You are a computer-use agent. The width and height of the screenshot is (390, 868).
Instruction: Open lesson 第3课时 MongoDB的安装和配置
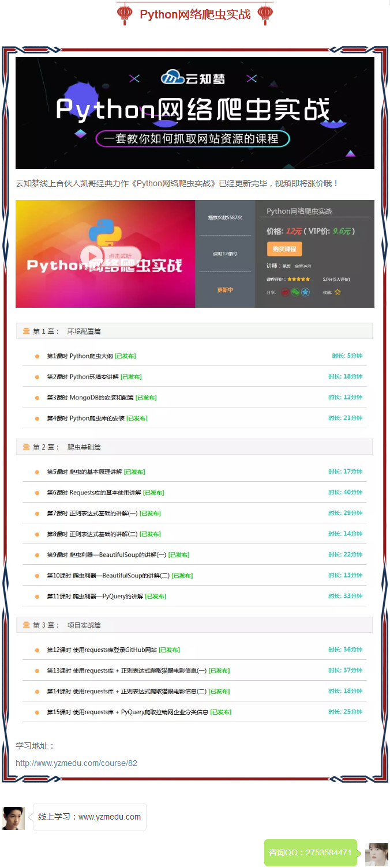click(90, 398)
